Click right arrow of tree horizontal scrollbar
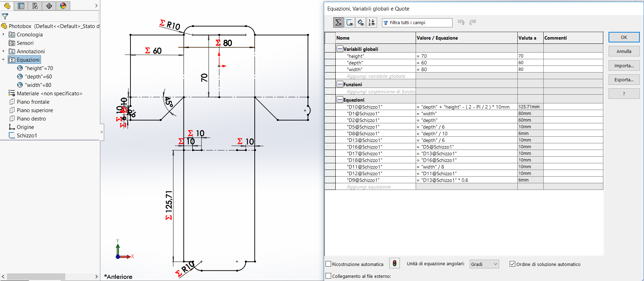Viewport: 644px width, 281px height. [x=96, y=276]
